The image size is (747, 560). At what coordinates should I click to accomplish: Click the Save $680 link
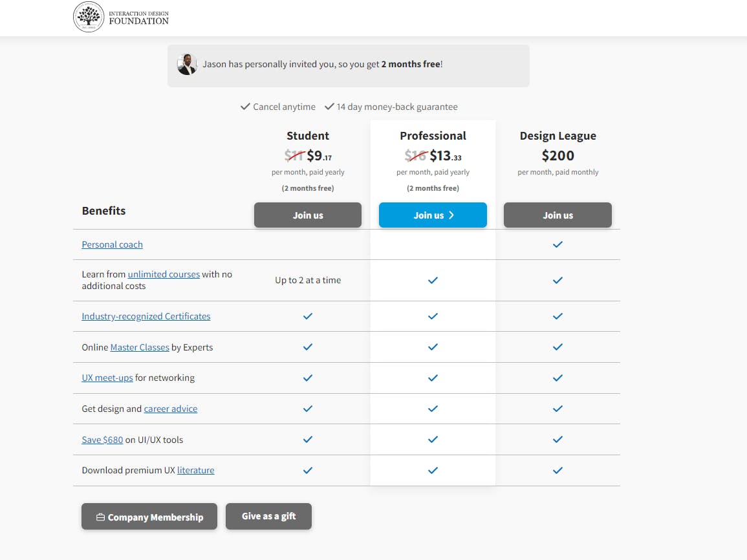[x=102, y=440]
